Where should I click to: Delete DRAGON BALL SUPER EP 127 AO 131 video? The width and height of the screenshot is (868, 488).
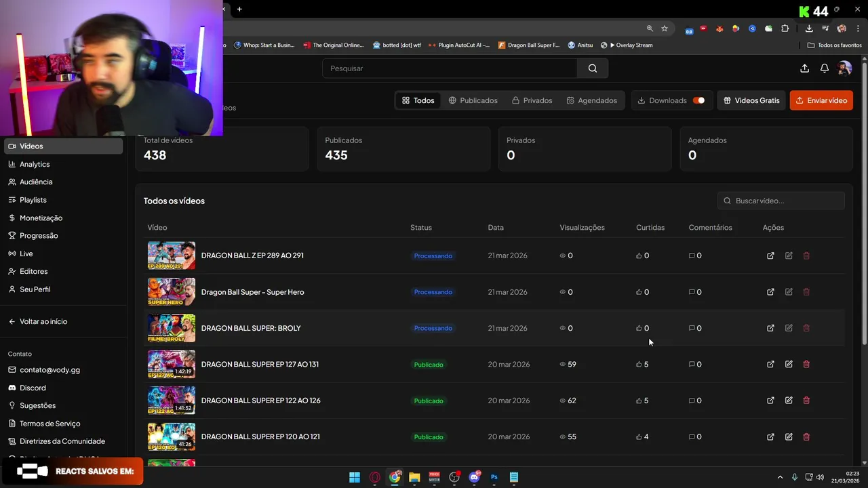point(806,365)
